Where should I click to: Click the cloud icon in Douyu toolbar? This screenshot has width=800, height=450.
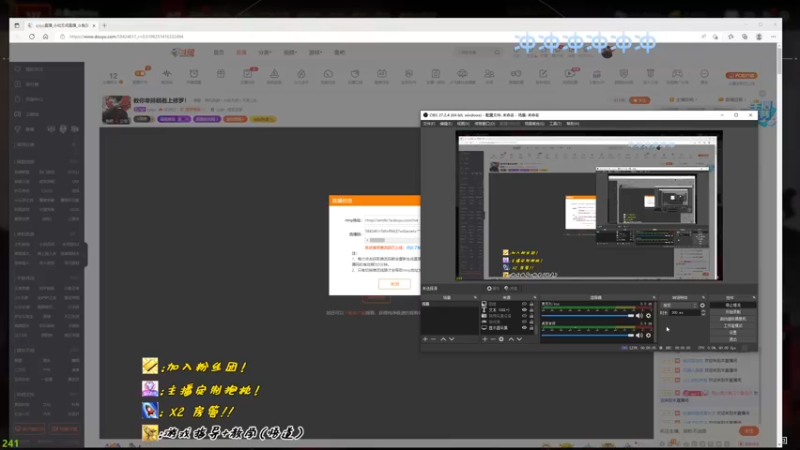pyautogui.click(x=462, y=74)
